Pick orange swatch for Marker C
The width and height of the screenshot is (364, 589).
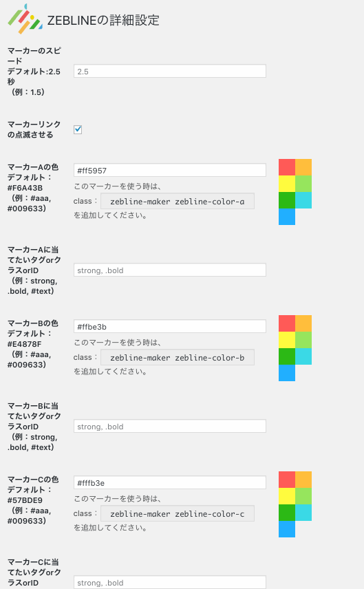point(303,480)
